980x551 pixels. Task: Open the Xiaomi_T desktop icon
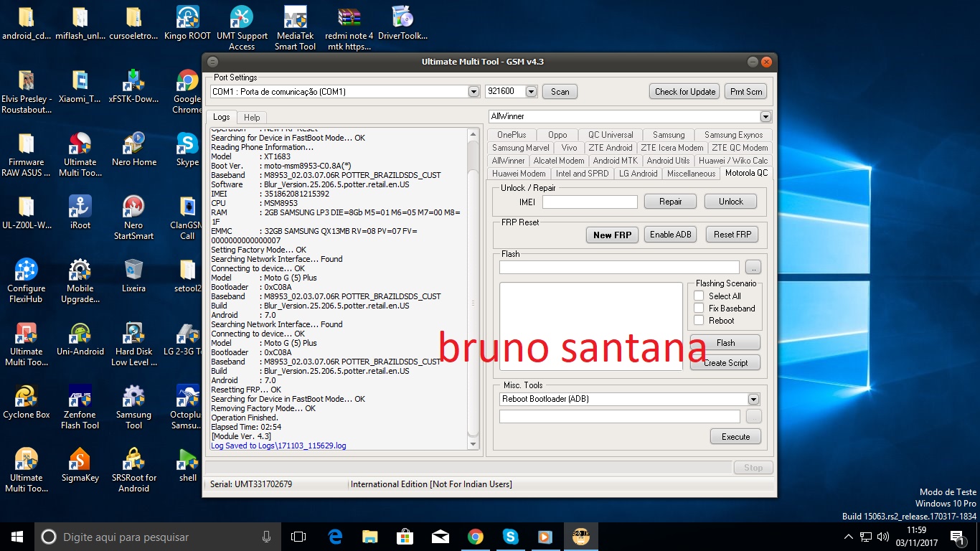[x=80, y=87]
